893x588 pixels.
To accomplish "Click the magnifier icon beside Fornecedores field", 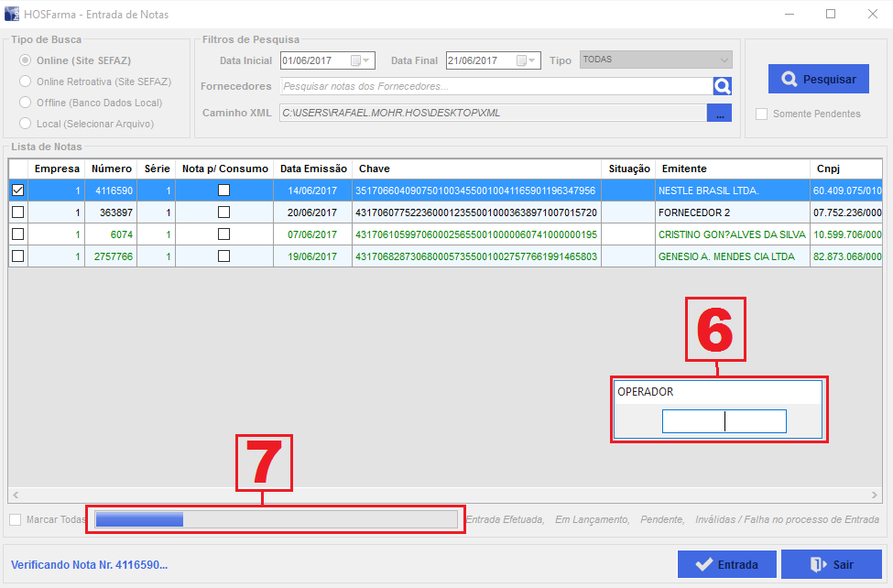I will tap(723, 86).
